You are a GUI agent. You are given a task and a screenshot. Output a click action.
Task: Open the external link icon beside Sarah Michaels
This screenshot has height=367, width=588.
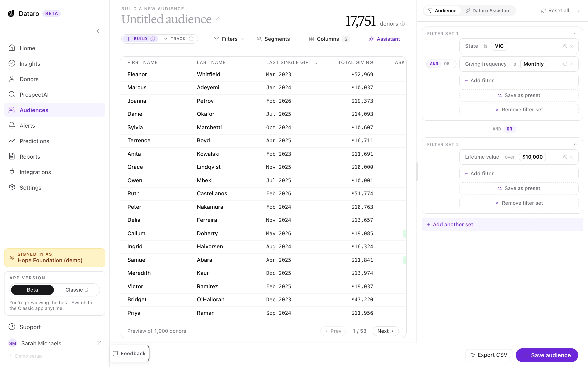[x=99, y=343]
